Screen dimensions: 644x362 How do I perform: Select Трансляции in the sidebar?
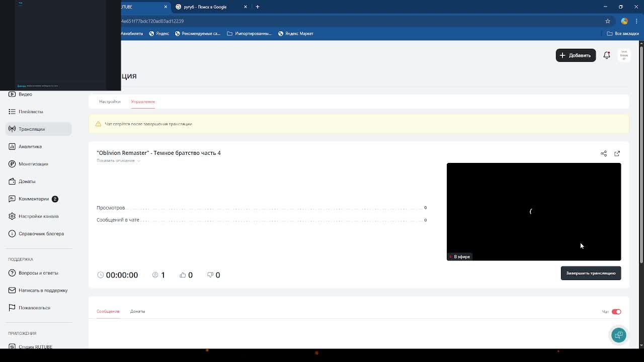39,129
